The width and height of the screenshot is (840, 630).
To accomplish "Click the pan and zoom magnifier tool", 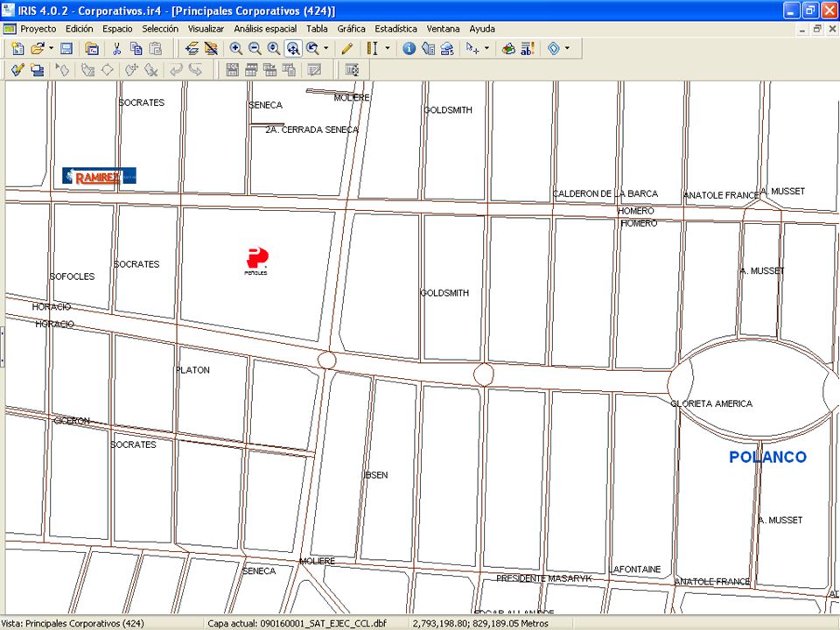I will coord(293,49).
